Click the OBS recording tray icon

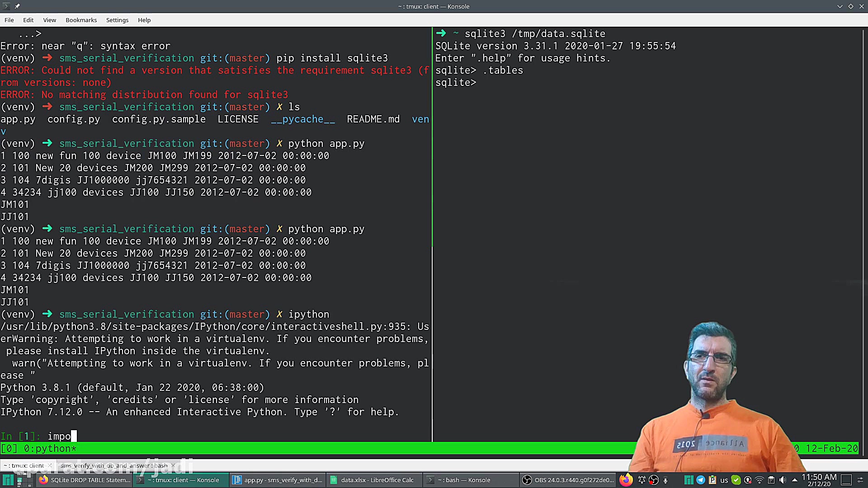pos(653,480)
